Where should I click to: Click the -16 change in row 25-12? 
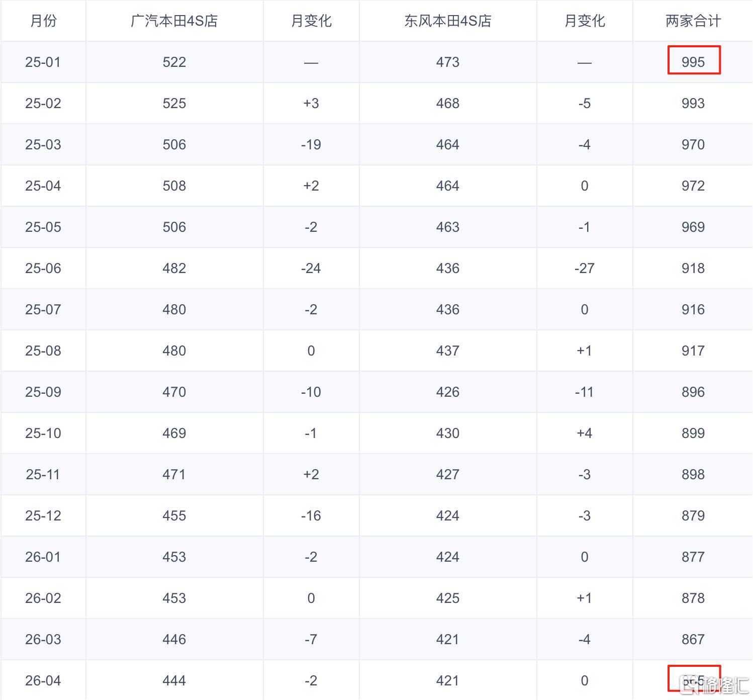point(311,515)
